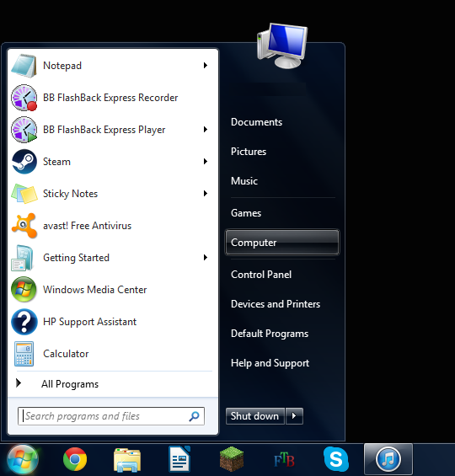455x476 pixels.
Task: Expand All Programs list
Action: [70, 384]
